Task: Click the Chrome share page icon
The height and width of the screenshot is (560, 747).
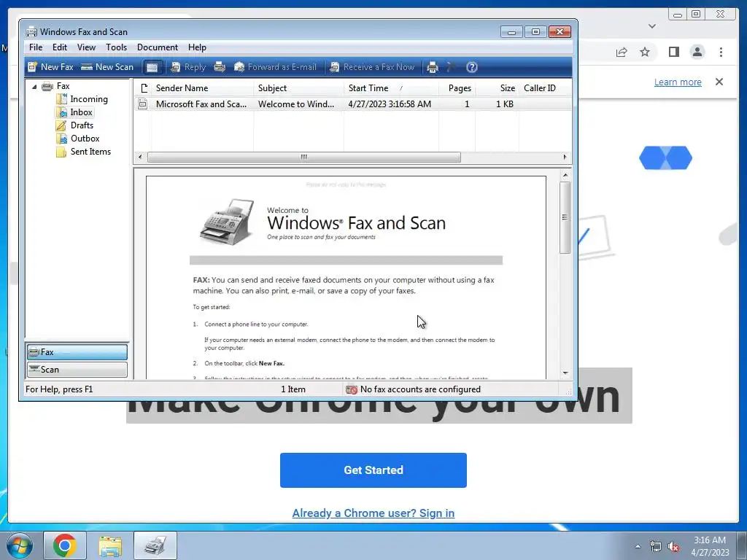Action: (x=622, y=52)
